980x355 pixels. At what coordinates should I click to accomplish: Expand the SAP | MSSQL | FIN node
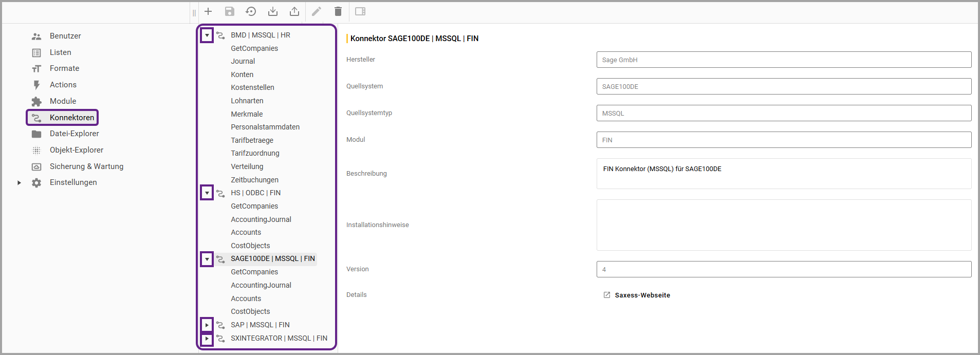207,325
